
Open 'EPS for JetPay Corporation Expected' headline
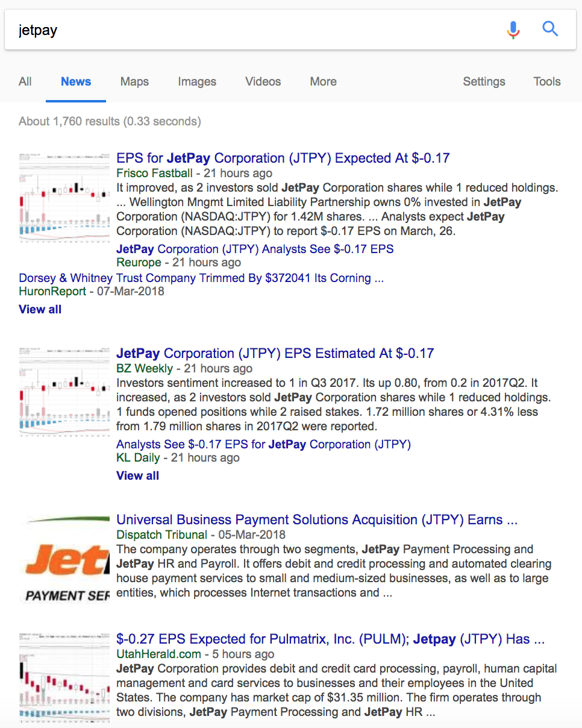283,158
